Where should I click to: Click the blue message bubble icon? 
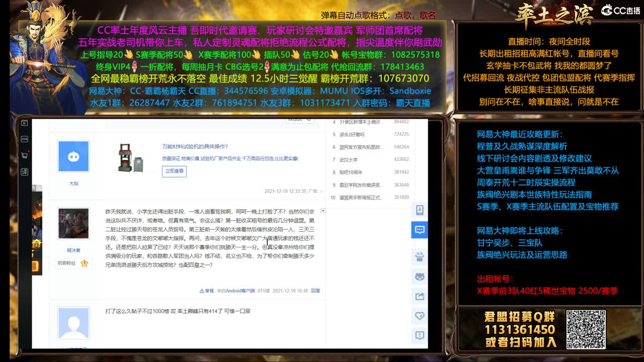(420, 230)
